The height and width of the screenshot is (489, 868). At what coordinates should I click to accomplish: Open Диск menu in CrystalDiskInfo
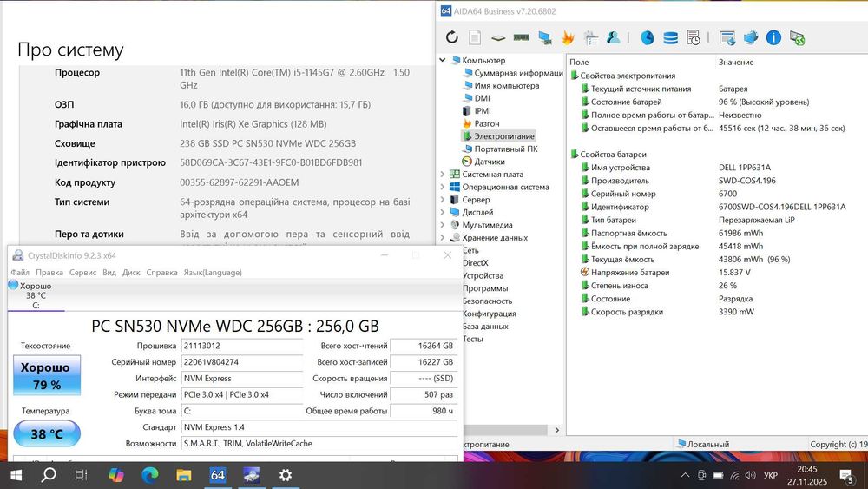(131, 273)
